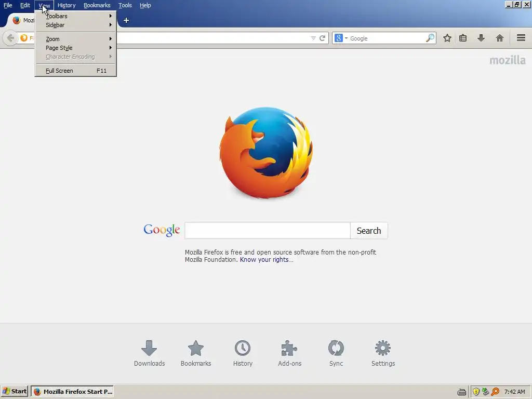Viewport: 532px width, 399px height.
Task: Click into the Google page search field
Action: pyautogui.click(x=268, y=231)
